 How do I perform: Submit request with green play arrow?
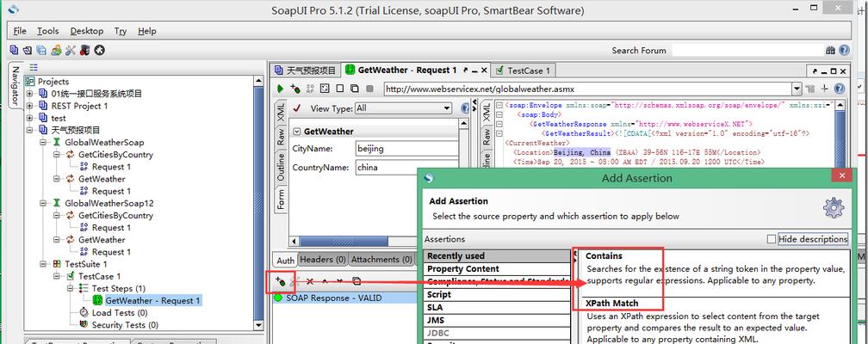(x=280, y=89)
